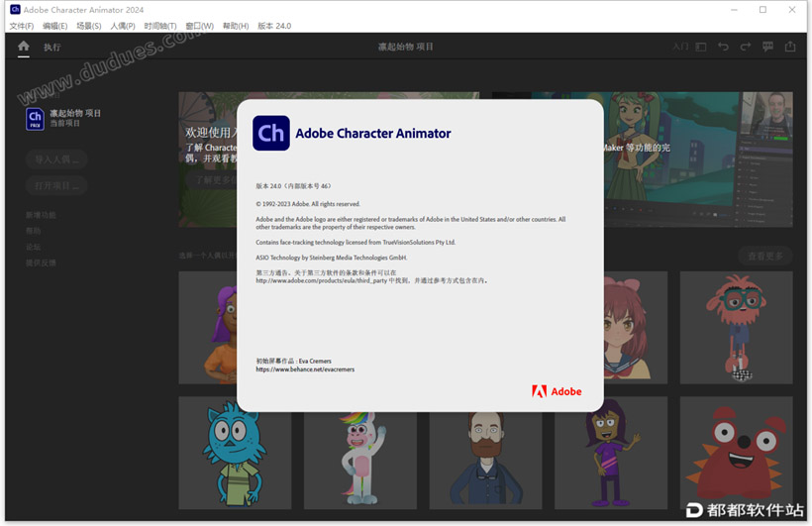Image resolution: width=812 pixels, height=526 pixels.
Task: Click the 导入人偶 button
Action: click(56, 159)
